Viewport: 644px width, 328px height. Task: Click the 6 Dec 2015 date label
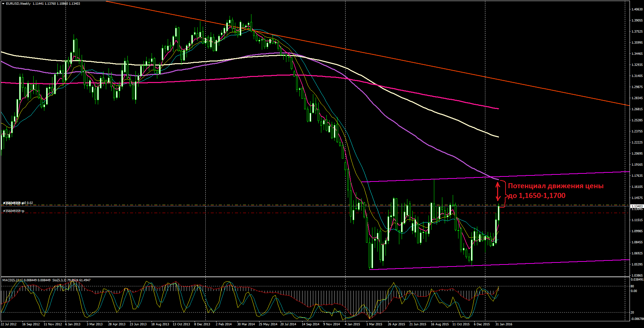482,324
